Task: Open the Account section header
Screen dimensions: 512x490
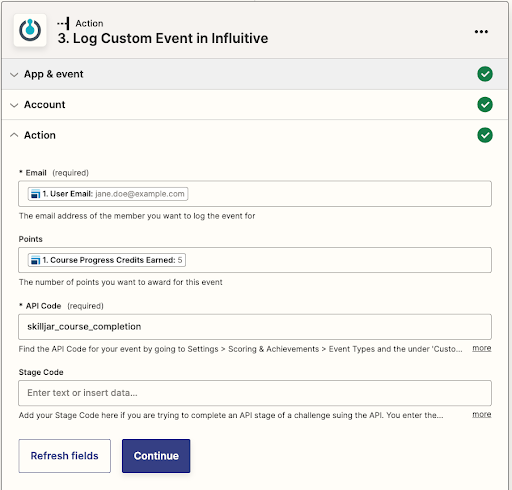Action: (x=255, y=105)
